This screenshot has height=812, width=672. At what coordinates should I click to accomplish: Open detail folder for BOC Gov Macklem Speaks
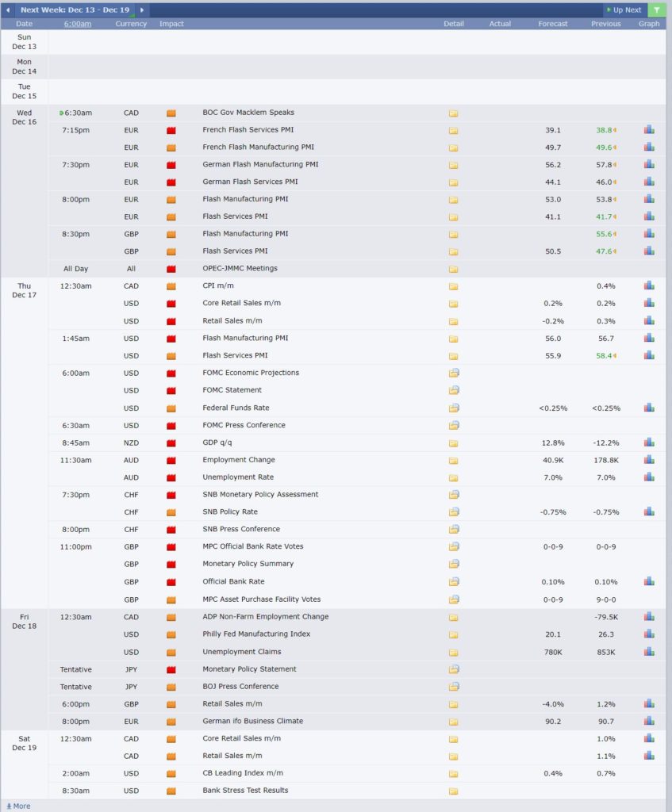pos(453,113)
